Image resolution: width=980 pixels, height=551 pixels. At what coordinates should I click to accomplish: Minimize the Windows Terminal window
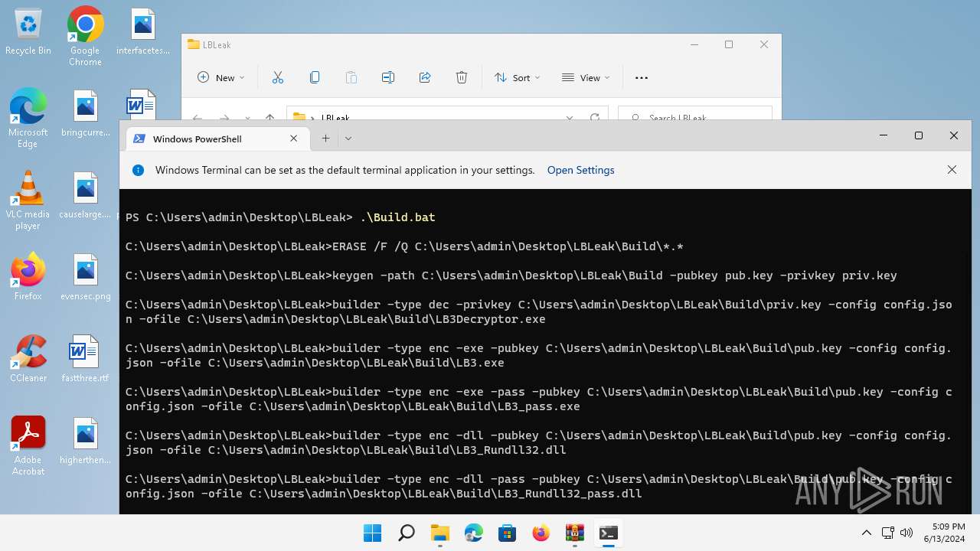point(884,135)
